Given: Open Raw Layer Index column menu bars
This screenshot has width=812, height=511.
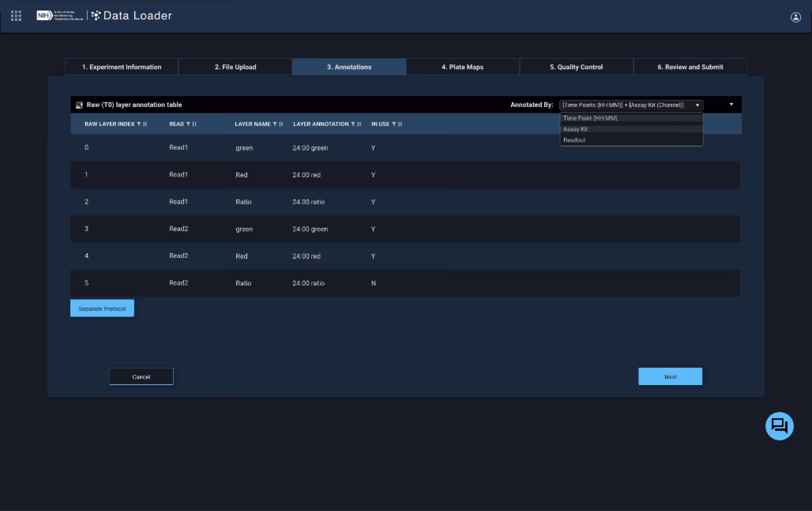Looking at the screenshot, I should click(145, 124).
